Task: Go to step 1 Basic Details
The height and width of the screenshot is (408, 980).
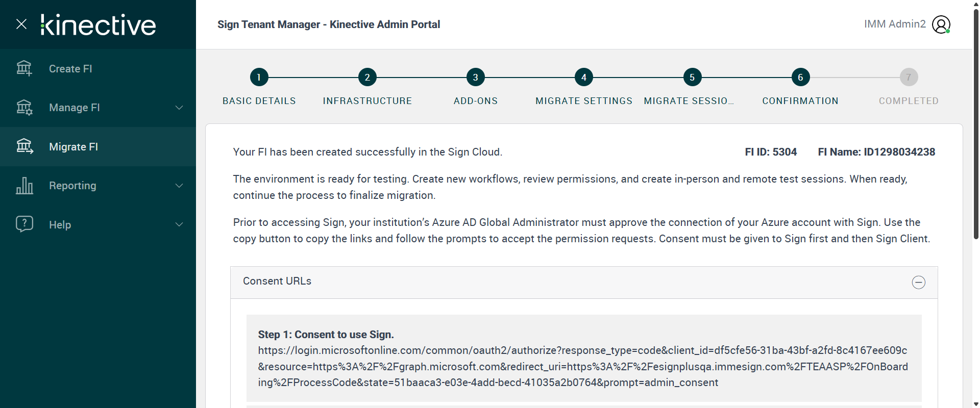Action: pos(259,78)
